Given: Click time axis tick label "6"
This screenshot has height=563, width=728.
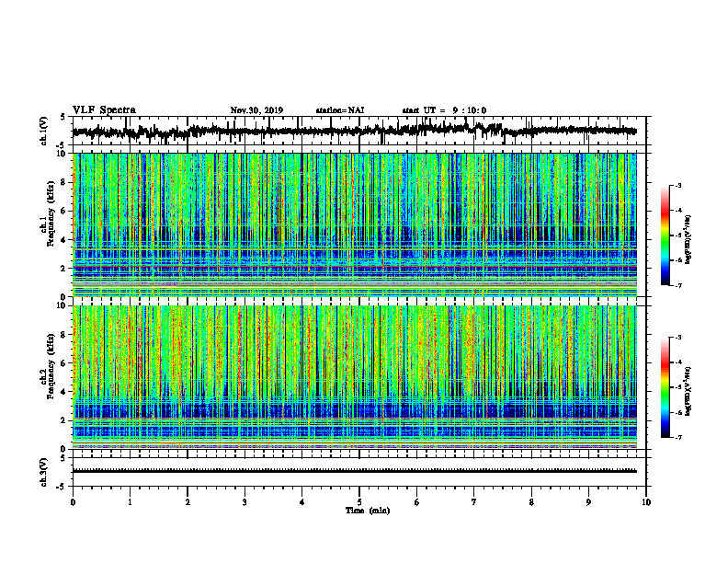Looking at the screenshot, I should tap(417, 502).
